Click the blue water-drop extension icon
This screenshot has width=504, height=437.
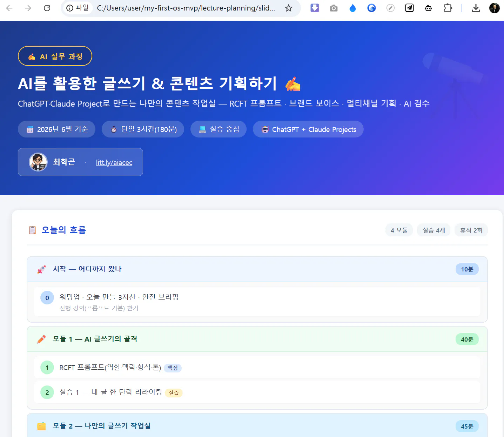(x=353, y=8)
